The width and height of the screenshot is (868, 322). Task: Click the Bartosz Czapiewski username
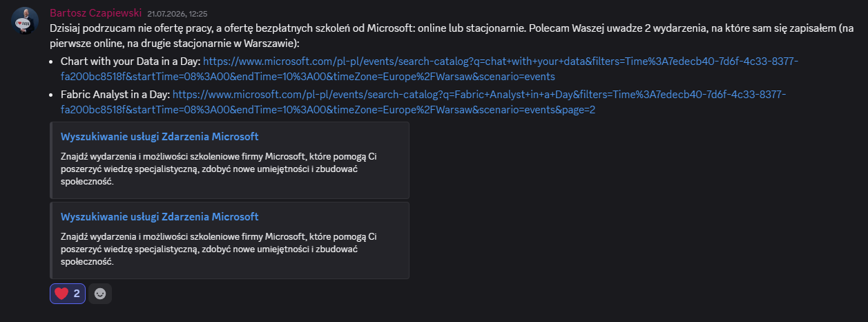coord(96,13)
